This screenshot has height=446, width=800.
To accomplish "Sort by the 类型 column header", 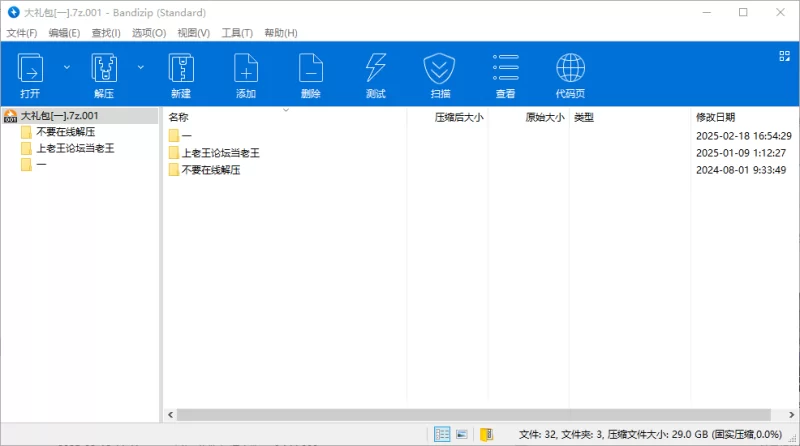I will [584, 117].
